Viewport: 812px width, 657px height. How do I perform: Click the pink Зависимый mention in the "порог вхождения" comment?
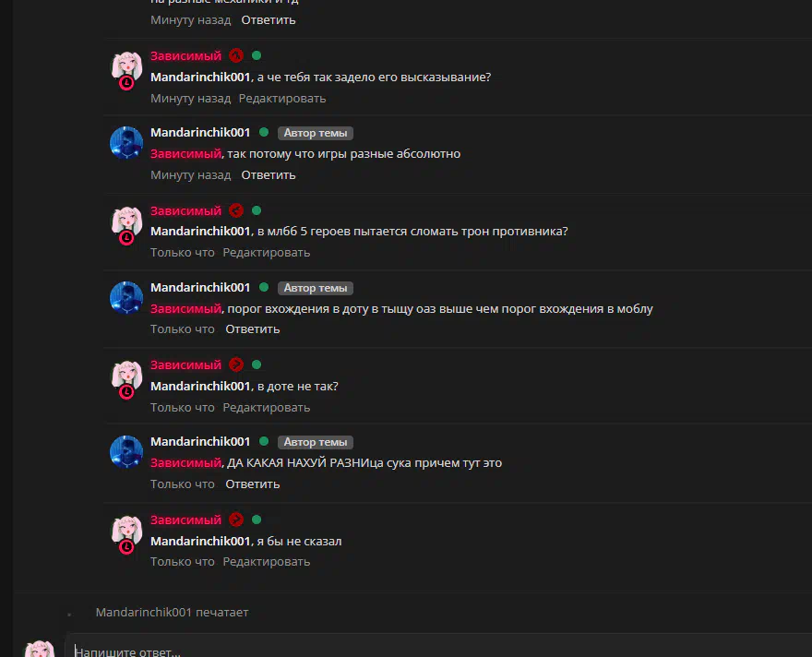point(185,308)
